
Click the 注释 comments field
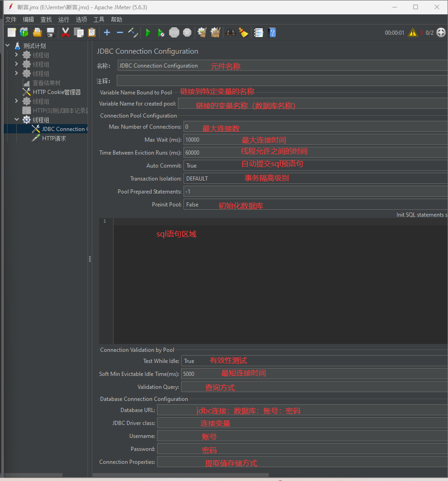(x=282, y=81)
